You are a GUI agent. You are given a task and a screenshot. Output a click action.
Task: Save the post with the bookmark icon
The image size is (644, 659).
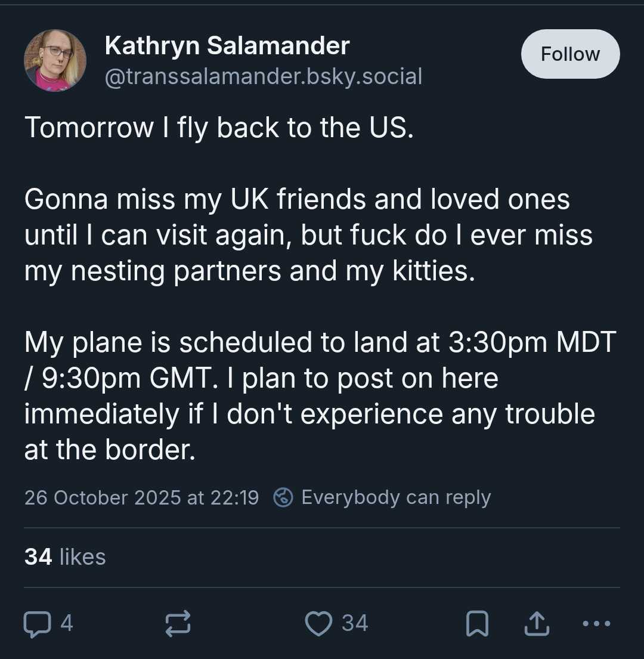(x=477, y=623)
